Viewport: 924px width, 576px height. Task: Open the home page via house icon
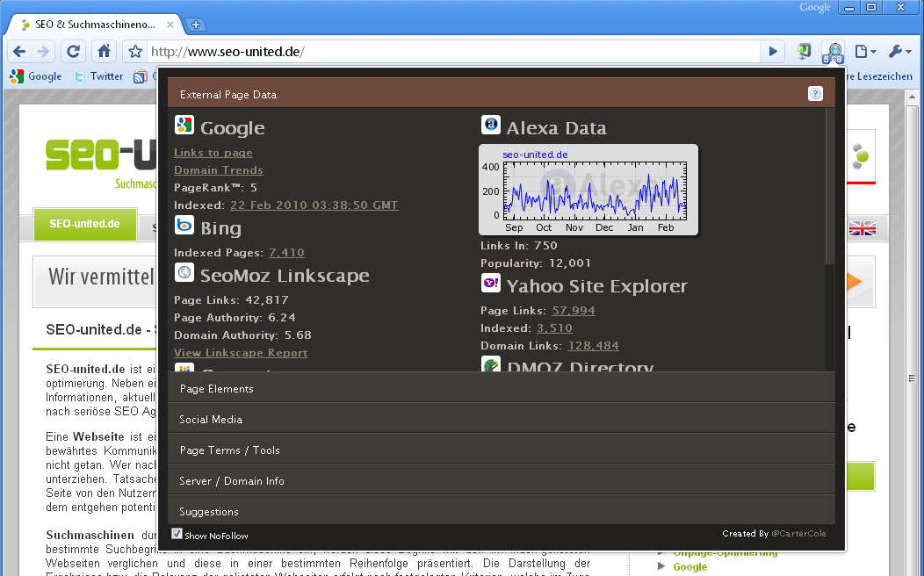[x=104, y=52]
